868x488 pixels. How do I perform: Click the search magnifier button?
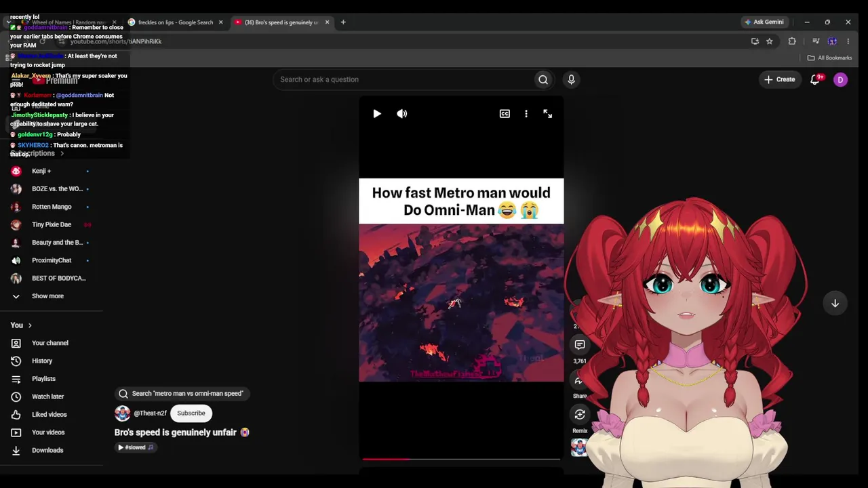click(x=543, y=80)
